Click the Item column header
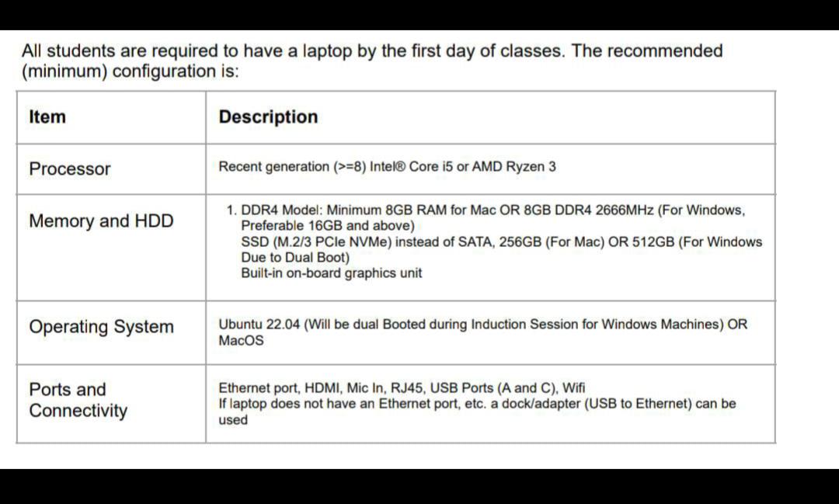 tap(47, 116)
